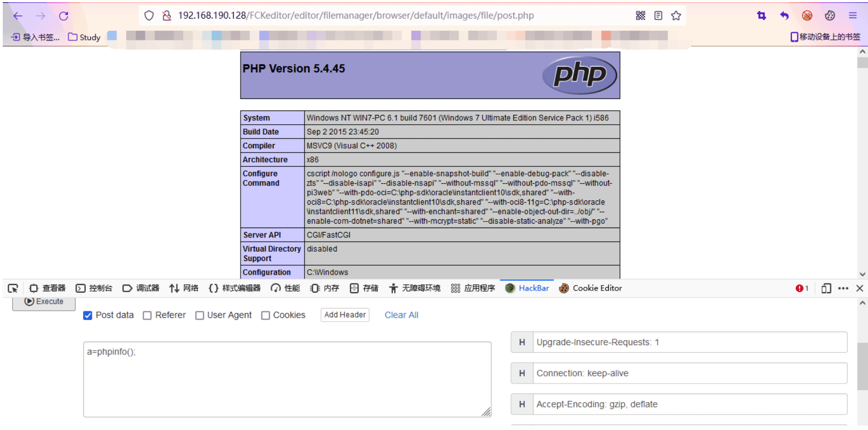Click the element picker icon in devtools
This screenshot has height=430, width=868.
[x=13, y=288]
